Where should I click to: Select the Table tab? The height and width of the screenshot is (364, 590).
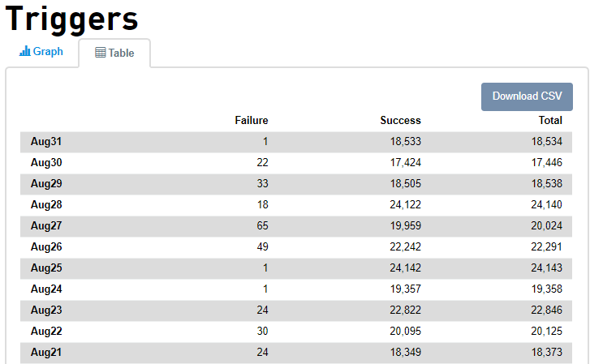(x=114, y=54)
